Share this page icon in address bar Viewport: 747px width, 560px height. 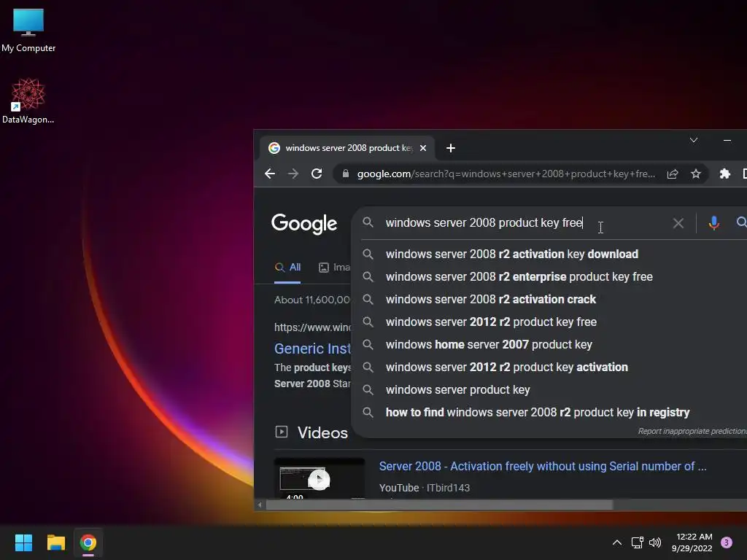[672, 174]
